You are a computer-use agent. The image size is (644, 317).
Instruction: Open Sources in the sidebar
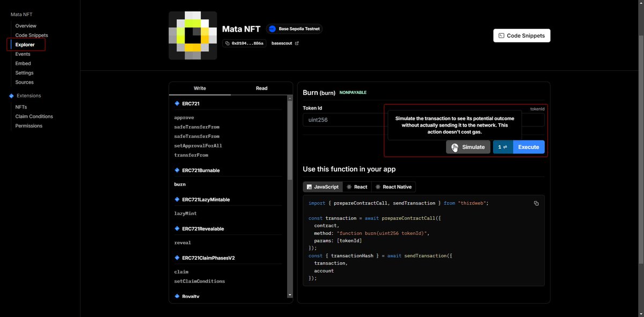24,82
